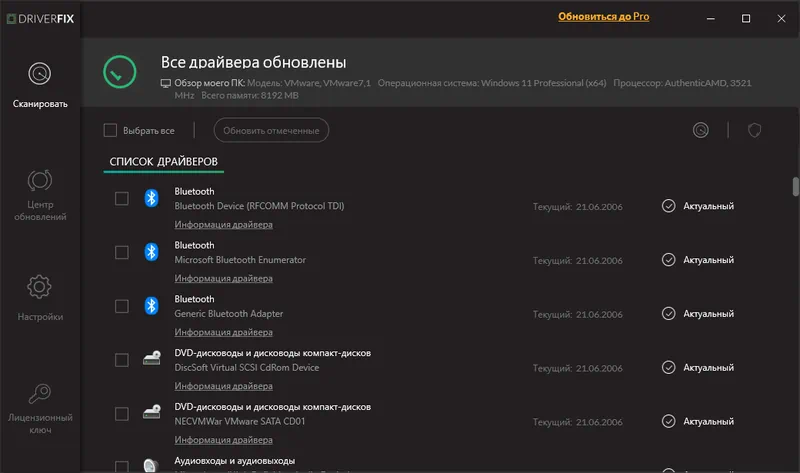This screenshot has width=800, height=473.
Task: Open the License key icon
Action: click(39, 393)
